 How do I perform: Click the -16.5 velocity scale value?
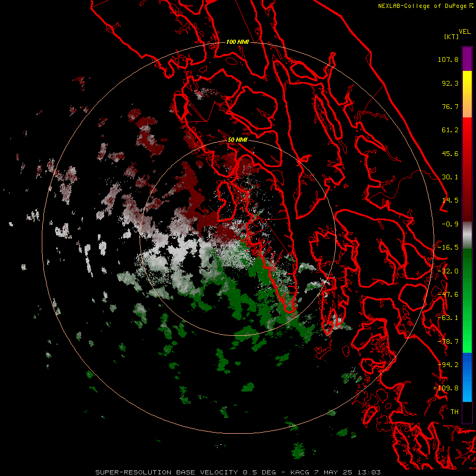tap(448, 248)
